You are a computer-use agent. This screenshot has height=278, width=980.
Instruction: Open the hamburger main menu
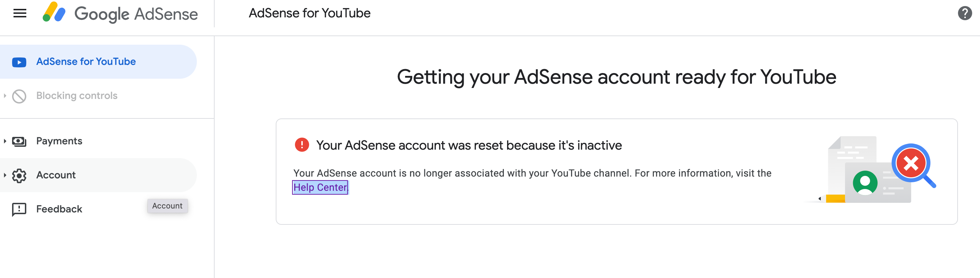tap(20, 14)
